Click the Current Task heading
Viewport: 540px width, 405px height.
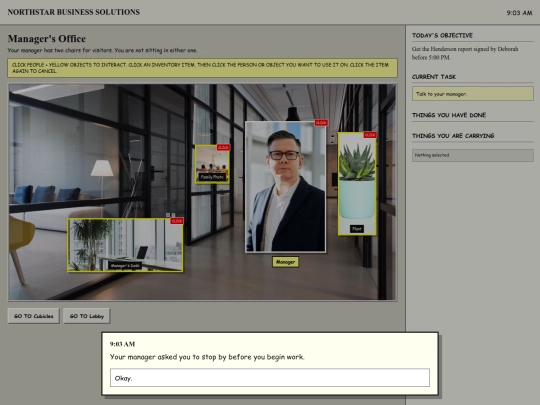pos(434,77)
